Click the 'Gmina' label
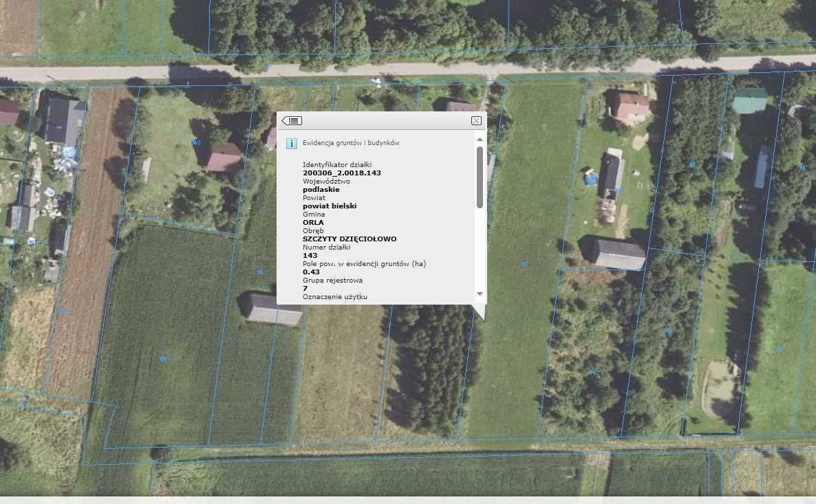This screenshot has height=504, width=816. tap(314, 215)
